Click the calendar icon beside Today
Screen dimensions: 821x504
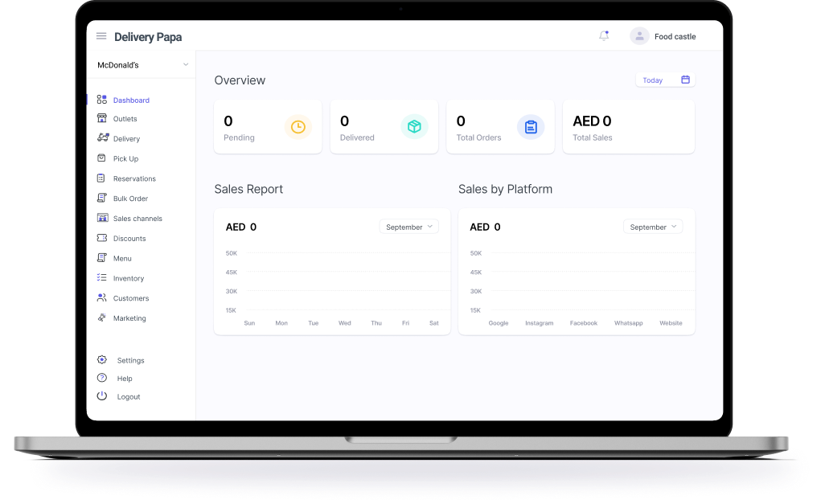[x=685, y=80]
